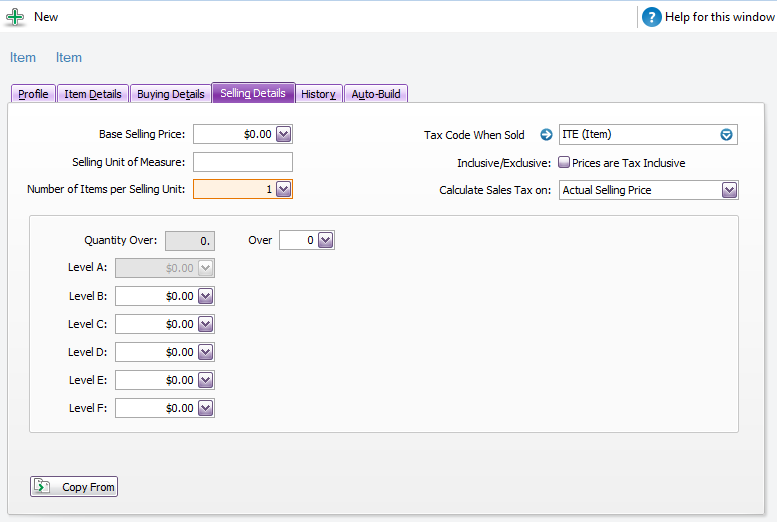This screenshot has width=777, height=522.
Task: Click into Selling Unit of Measure field
Action: pyautogui.click(x=242, y=162)
